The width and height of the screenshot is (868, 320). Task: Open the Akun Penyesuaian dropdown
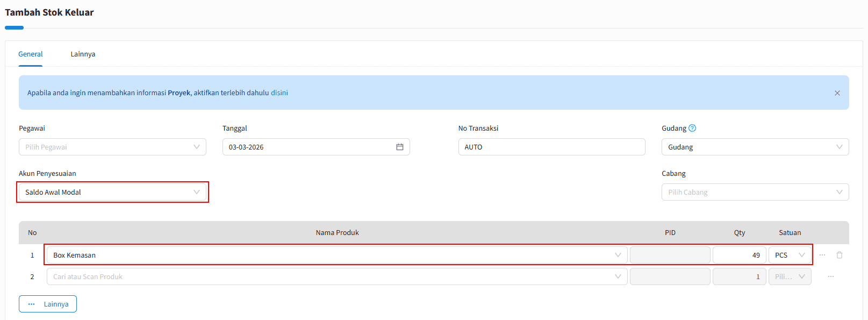(x=112, y=192)
